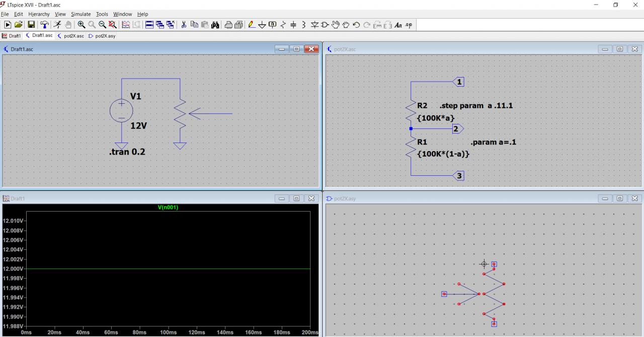Select the Draw Wire pencil tool

tap(252, 25)
